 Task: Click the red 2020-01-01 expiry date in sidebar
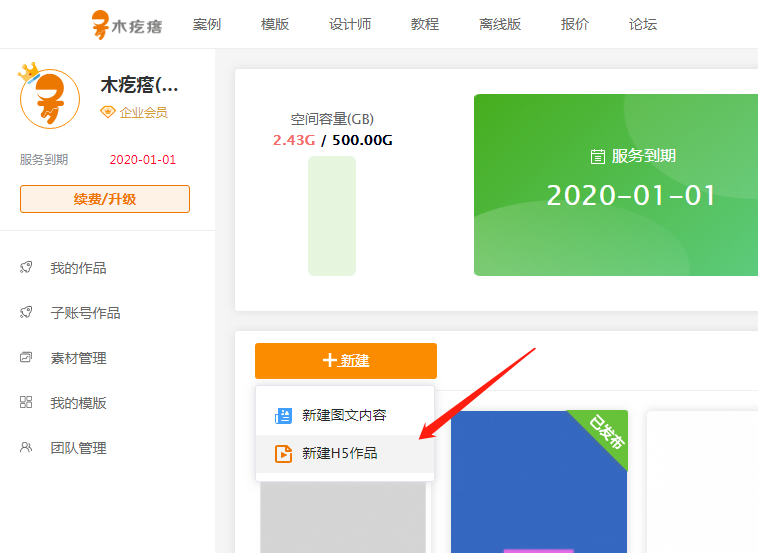pos(143,160)
